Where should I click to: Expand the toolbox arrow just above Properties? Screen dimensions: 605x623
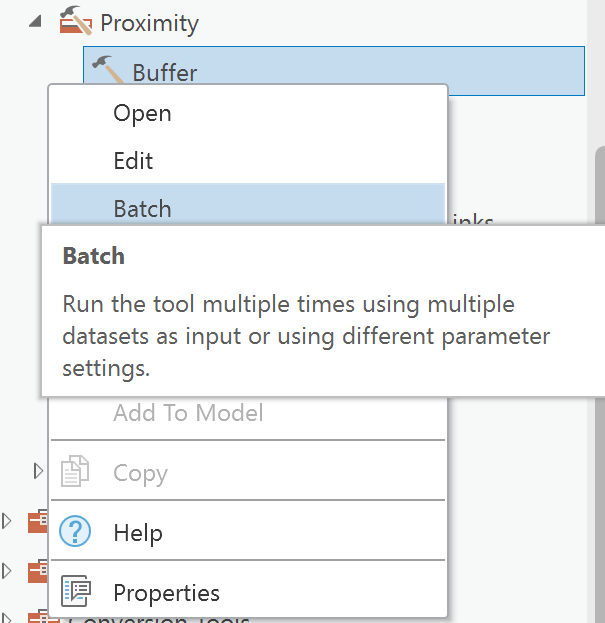(8, 571)
